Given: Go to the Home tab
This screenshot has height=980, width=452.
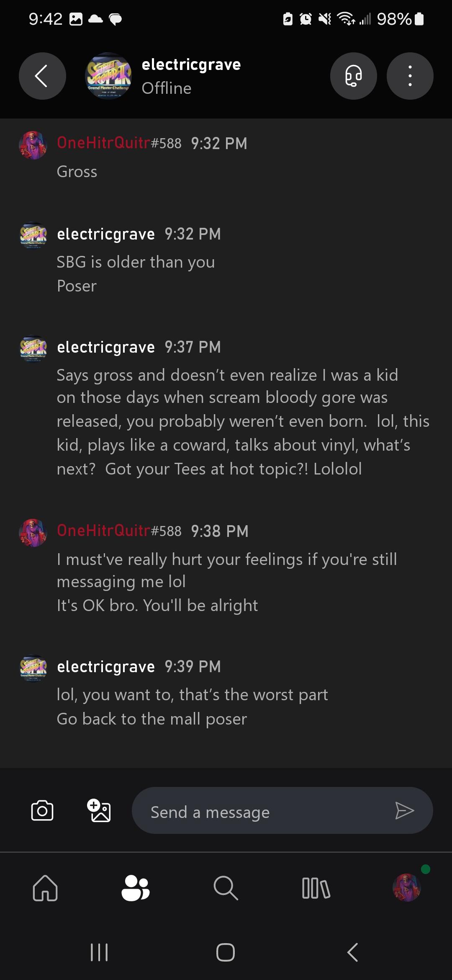Looking at the screenshot, I should [45, 888].
